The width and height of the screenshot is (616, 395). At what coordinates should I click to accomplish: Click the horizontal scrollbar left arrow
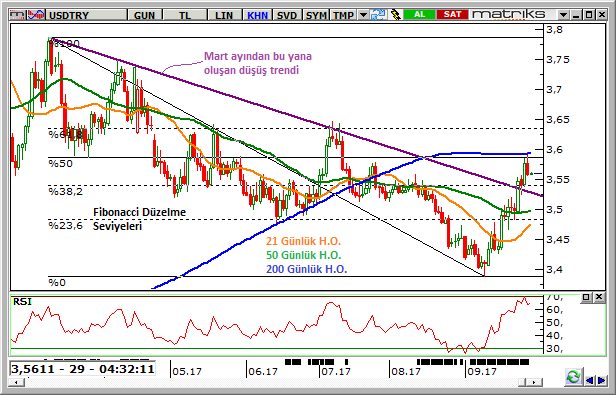pyautogui.click(x=16, y=382)
